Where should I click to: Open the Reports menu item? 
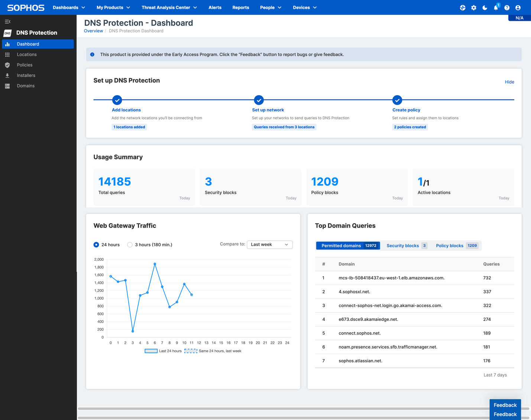click(x=240, y=7)
